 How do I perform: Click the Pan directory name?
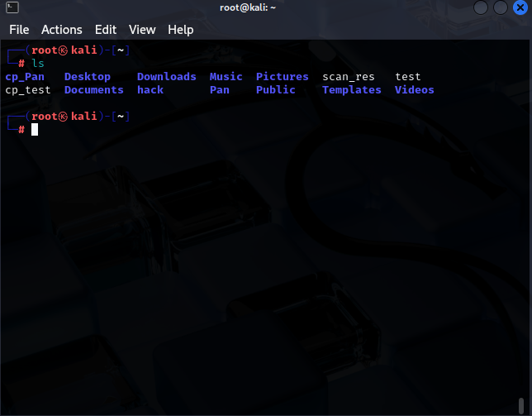220,90
